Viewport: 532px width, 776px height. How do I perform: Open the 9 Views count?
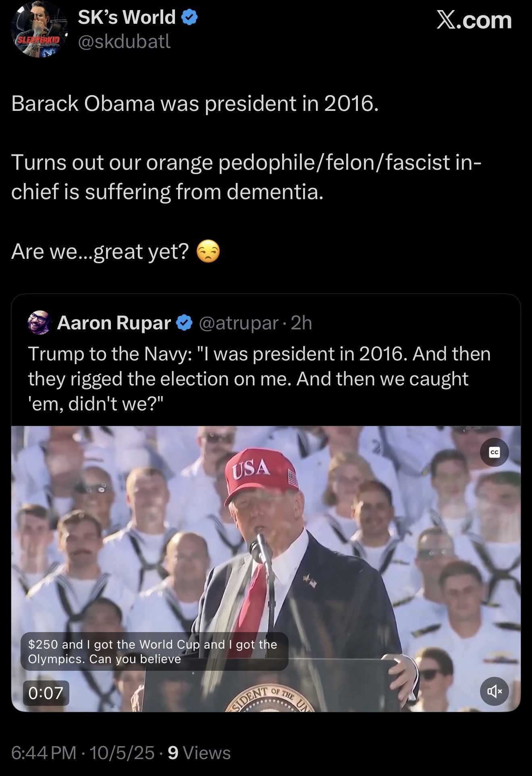click(x=199, y=753)
